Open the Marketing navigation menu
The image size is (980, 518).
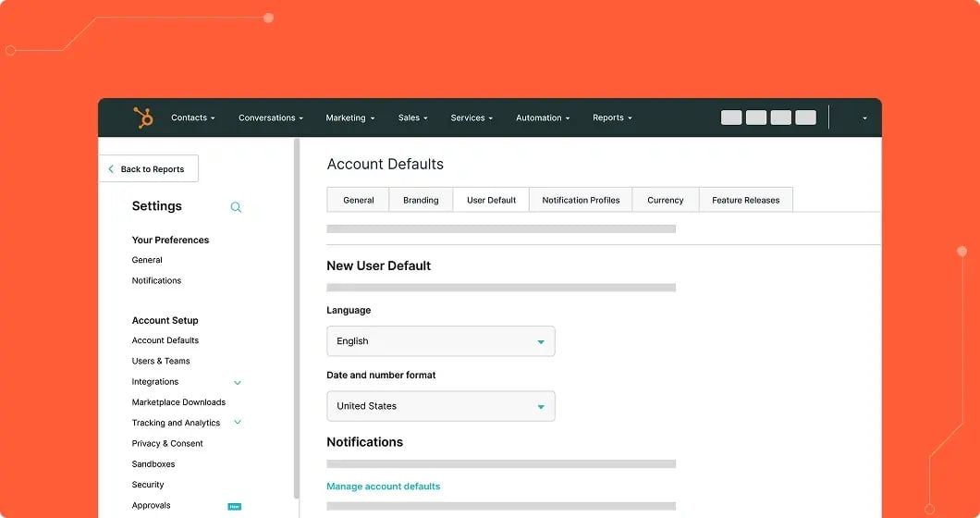[349, 118]
